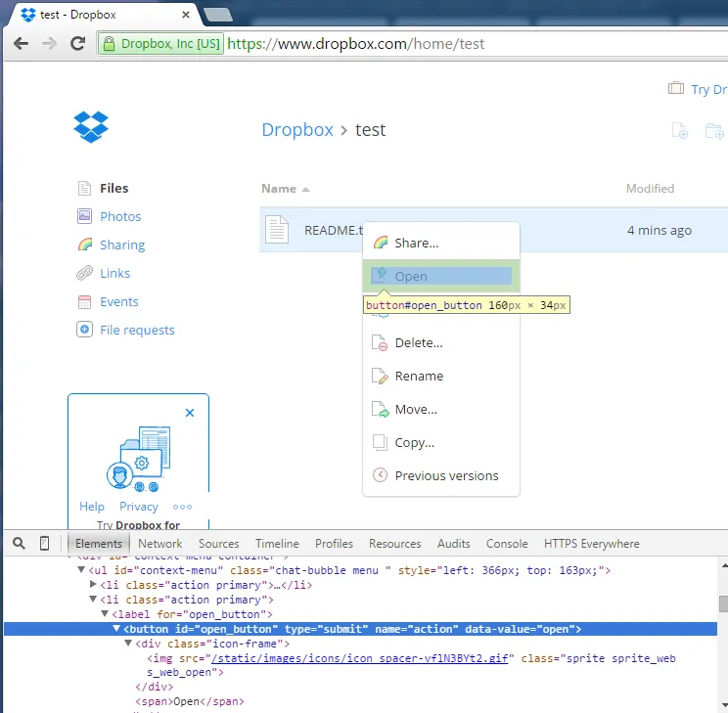The height and width of the screenshot is (713, 728).
Task: Click the Previous versions clock icon
Action: pyautogui.click(x=380, y=475)
